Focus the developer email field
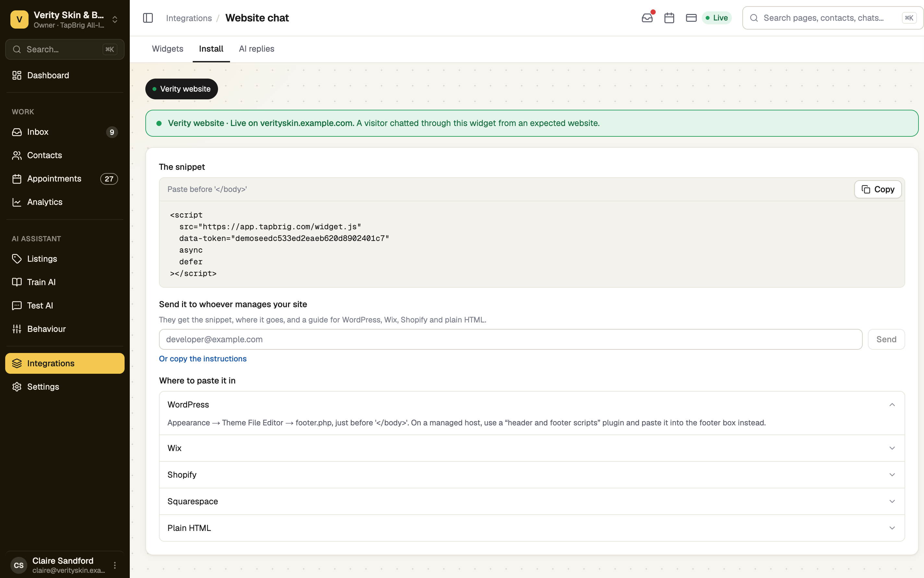This screenshot has width=924, height=578. [x=510, y=339]
